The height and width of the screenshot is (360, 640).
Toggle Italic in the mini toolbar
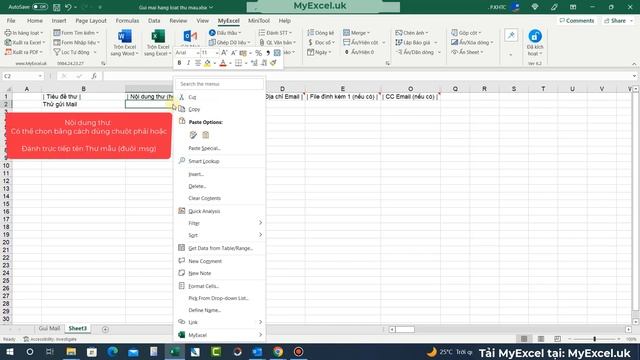pyautogui.click(x=188, y=63)
